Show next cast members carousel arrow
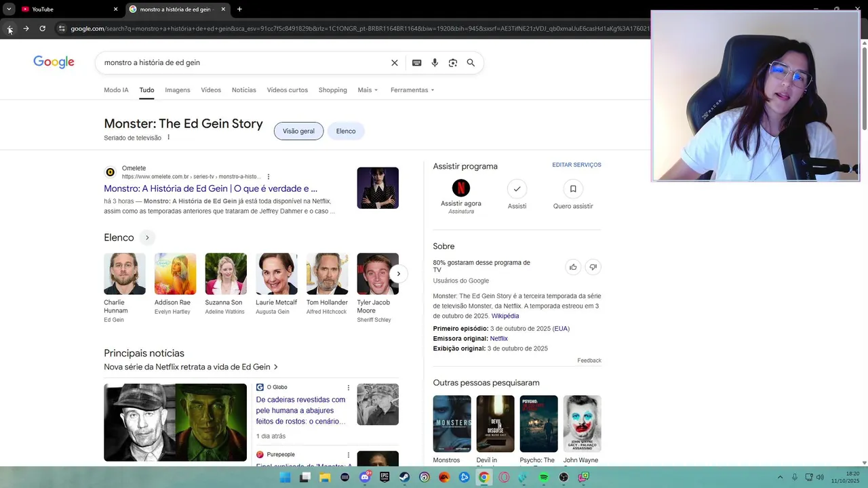This screenshot has height=488, width=868. coord(399,274)
